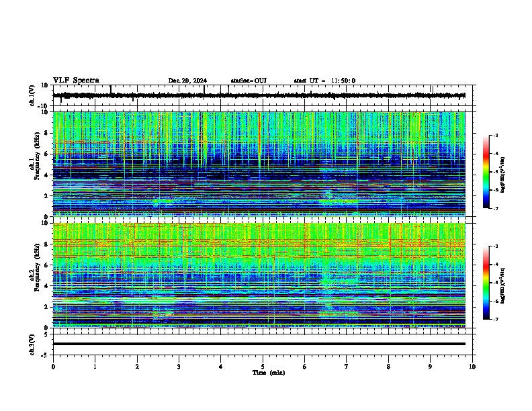Click the "-3" label atop ch.1 color bar
The image size is (532, 411).
(x=495, y=136)
